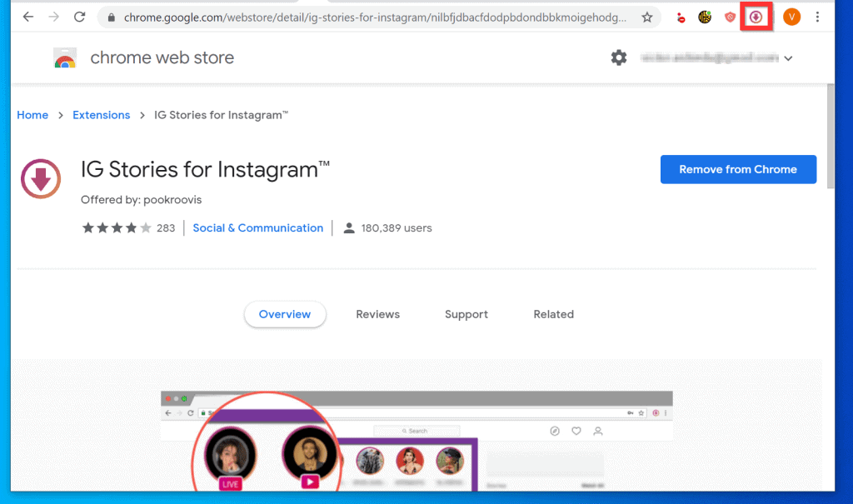Open the red dot extension icon

point(680,18)
